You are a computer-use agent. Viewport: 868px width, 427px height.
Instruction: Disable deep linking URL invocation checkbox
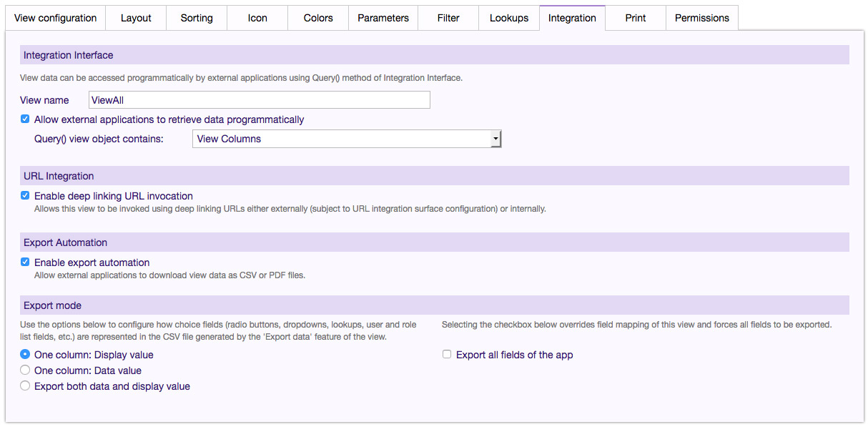[x=25, y=196]
